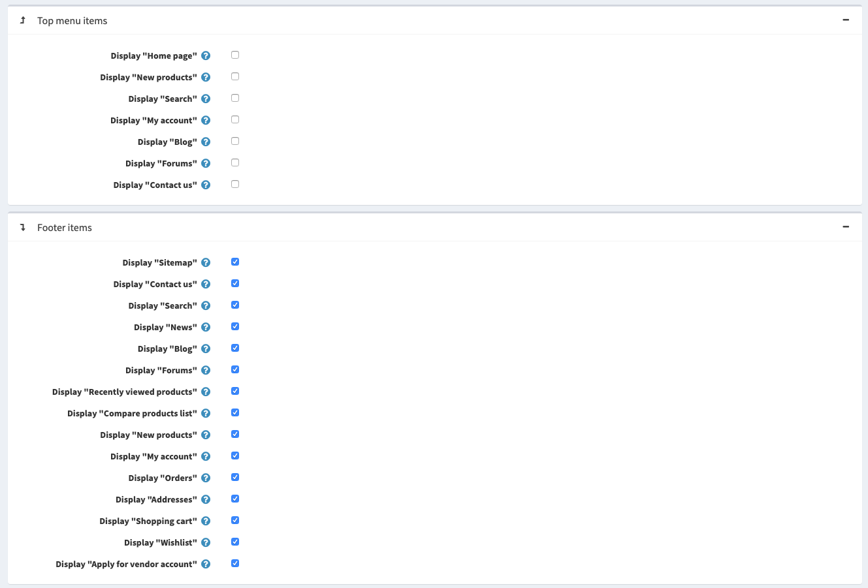Viewport: 868px width, 588px height.
Task: Click help icon beside Display "Compare products list"
Action: [206, 412]
